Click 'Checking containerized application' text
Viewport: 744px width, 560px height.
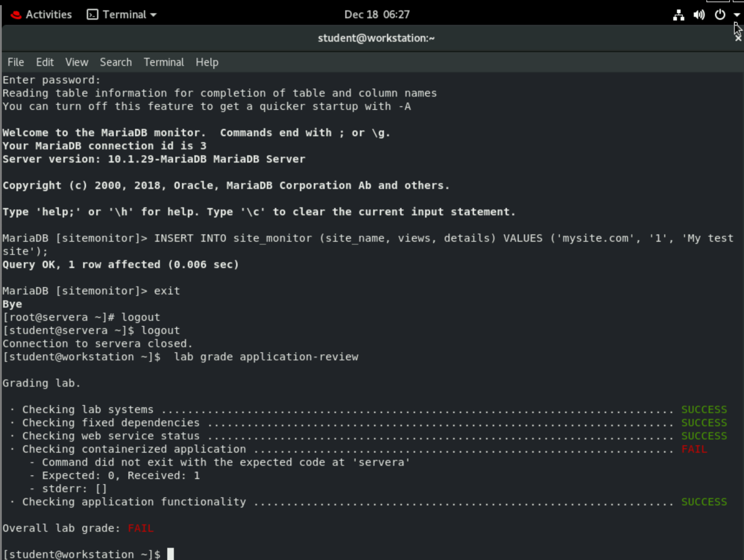tap(134, 449)
